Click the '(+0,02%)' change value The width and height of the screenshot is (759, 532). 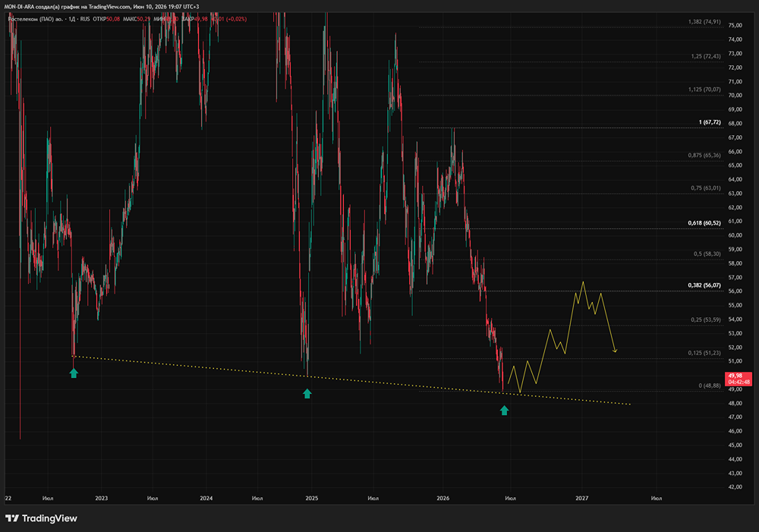[236, 19]
